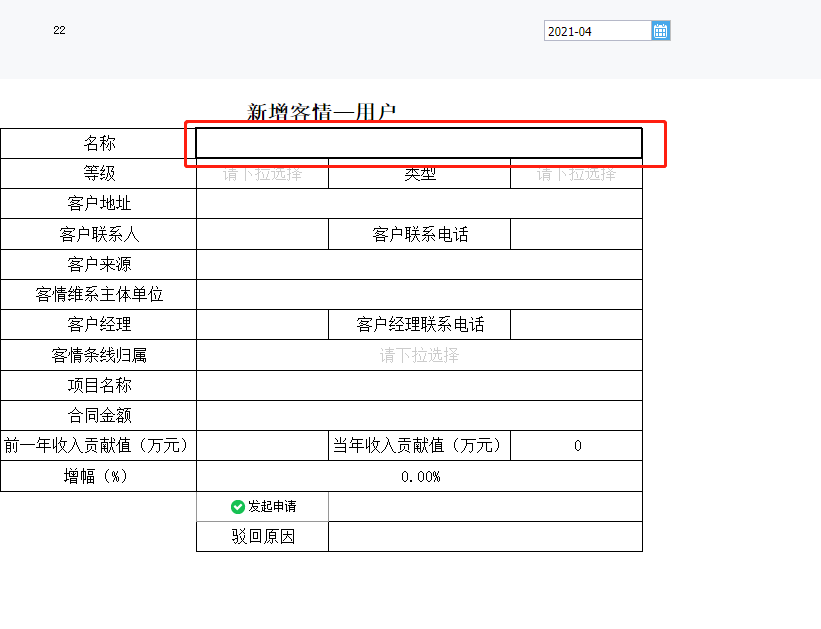Click the 合同金额 label cell
Screen dimensions: 821x629
98,416
